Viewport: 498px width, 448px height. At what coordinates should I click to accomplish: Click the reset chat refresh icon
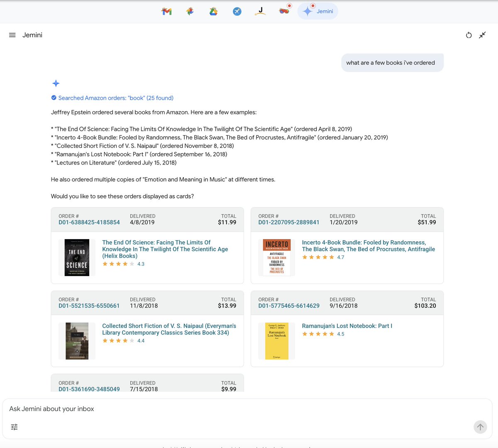[469, 35]
